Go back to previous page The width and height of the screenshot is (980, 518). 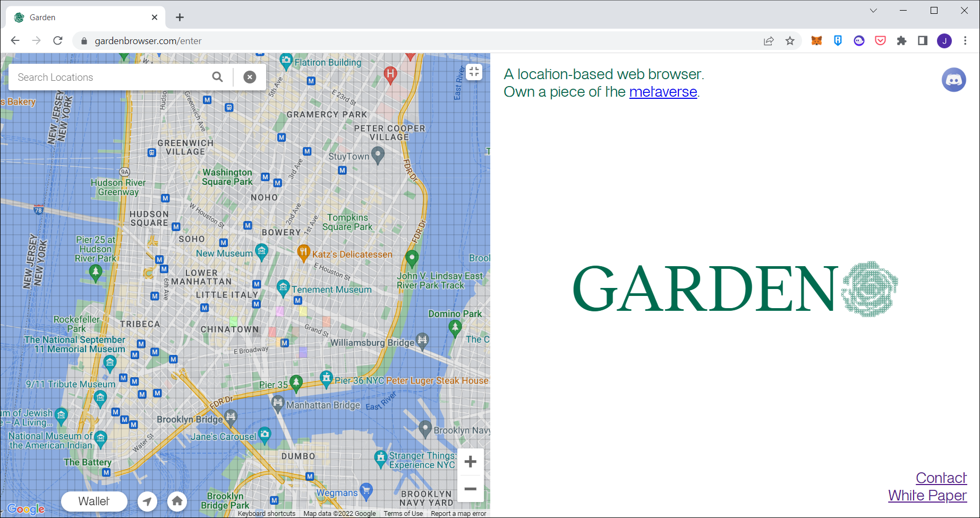(15, 41)
